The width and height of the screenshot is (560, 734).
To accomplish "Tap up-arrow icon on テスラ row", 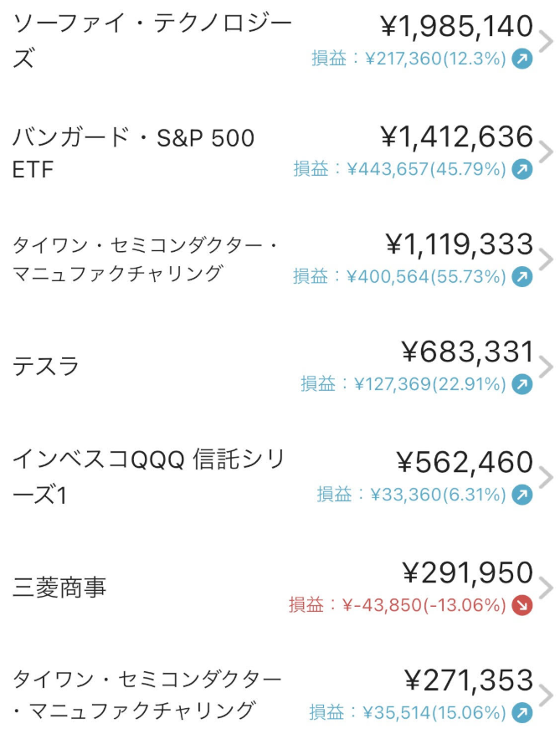I will coord(522,384).
